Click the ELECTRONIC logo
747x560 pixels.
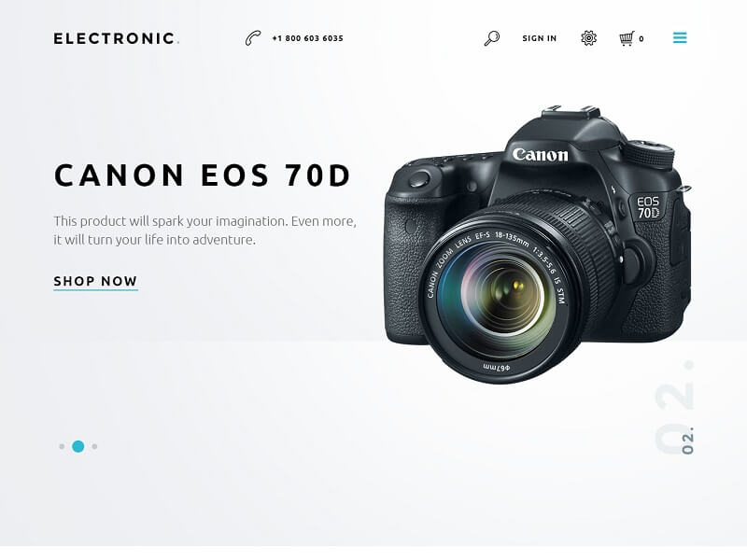[116, 38]
